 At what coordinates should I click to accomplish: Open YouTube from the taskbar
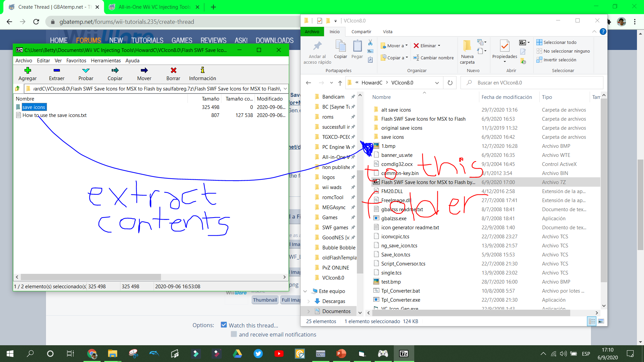click(279, 354)
